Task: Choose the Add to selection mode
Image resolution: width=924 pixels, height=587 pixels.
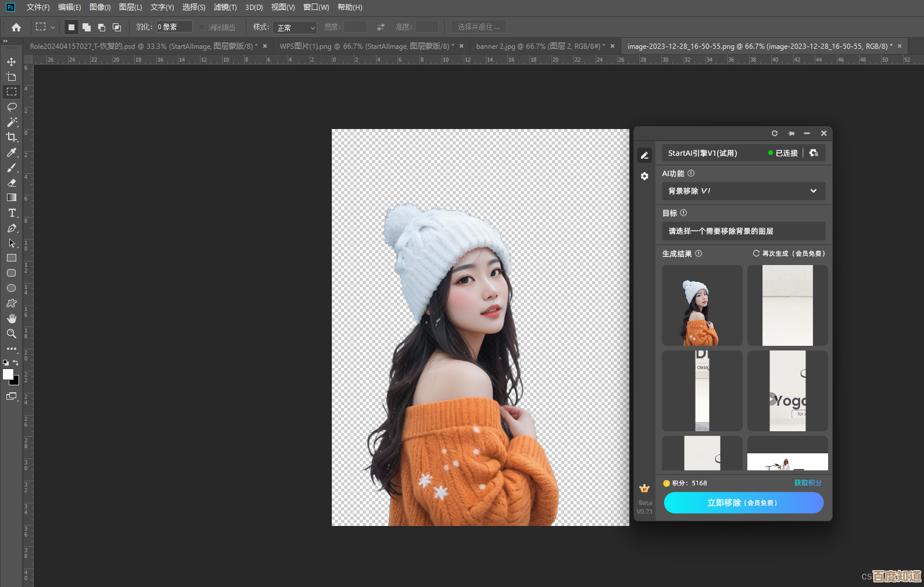Action: click(x=87, y=27)
